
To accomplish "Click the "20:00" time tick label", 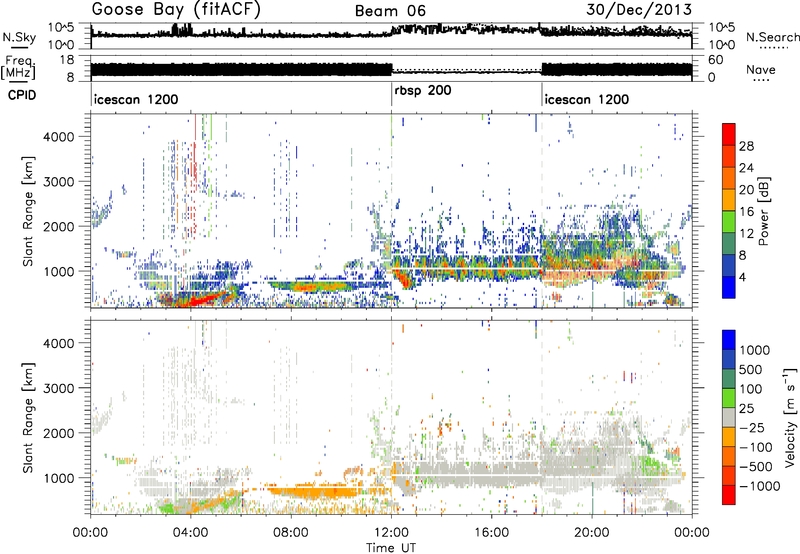I will tap(592, 533).
